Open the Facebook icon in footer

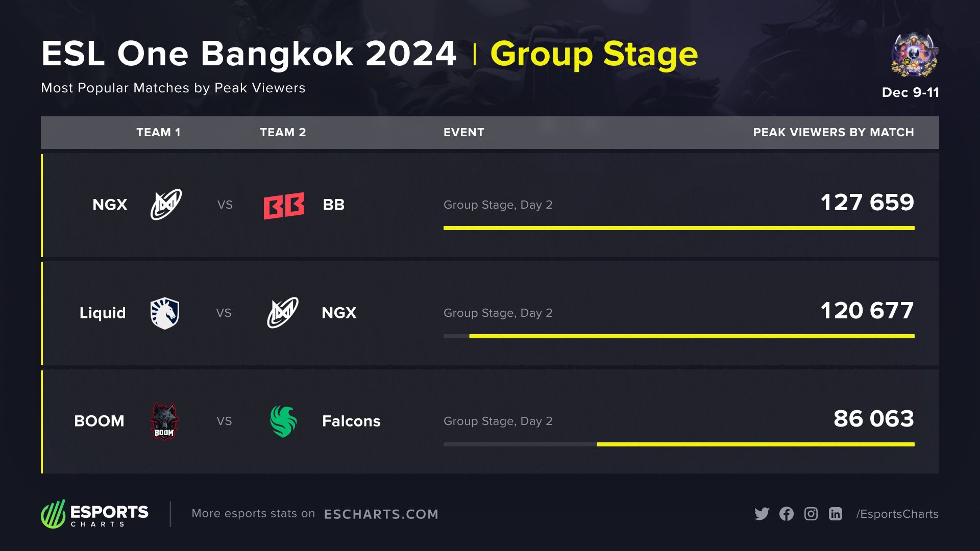coord(787,514)
